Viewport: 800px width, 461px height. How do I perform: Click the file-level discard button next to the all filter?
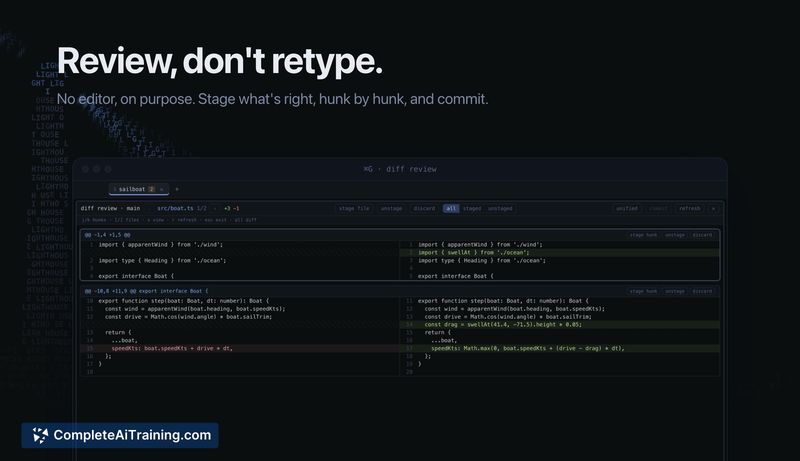click(424, 209)
